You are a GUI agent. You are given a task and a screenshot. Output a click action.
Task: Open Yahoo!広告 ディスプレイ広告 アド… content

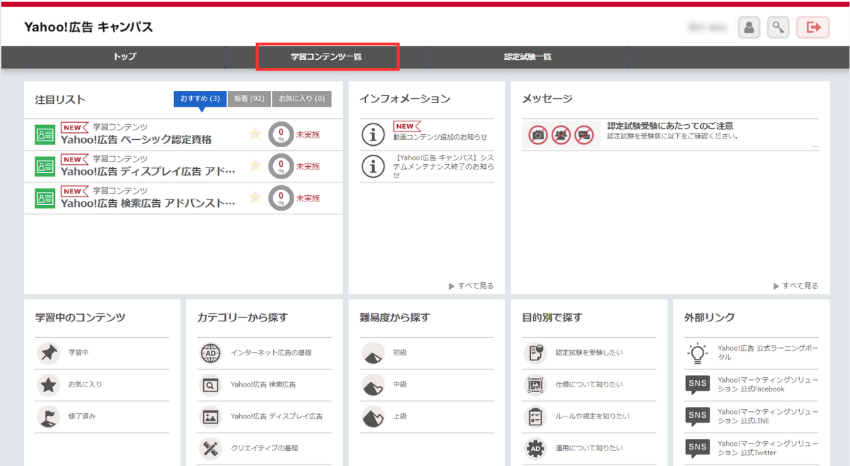click(x=148, y=172)
